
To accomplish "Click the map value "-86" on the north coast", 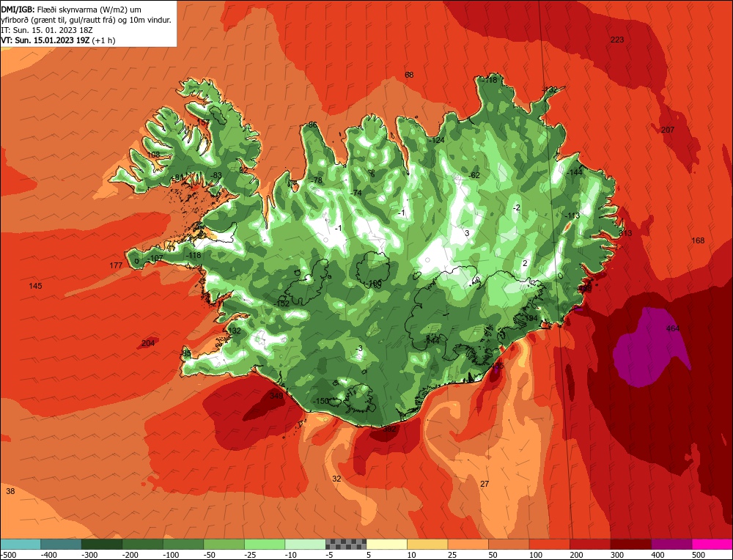I will pos(312,125).
